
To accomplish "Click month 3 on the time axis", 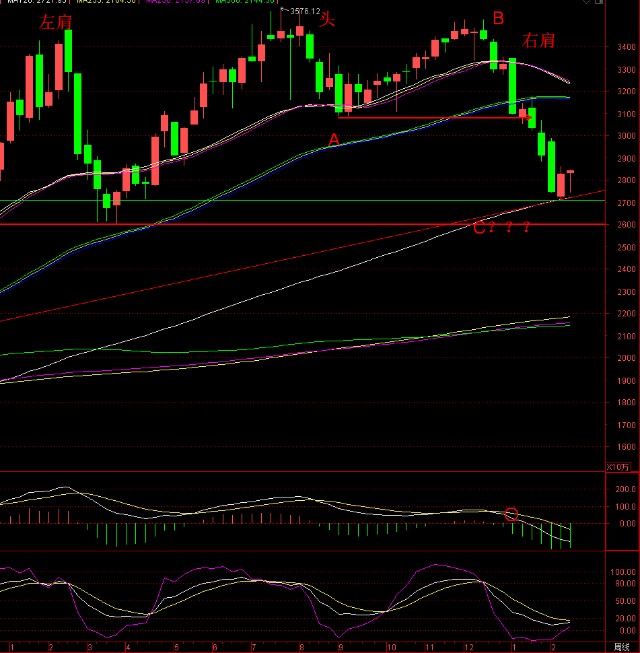I will pyautogui.click(x=90, y=647).
